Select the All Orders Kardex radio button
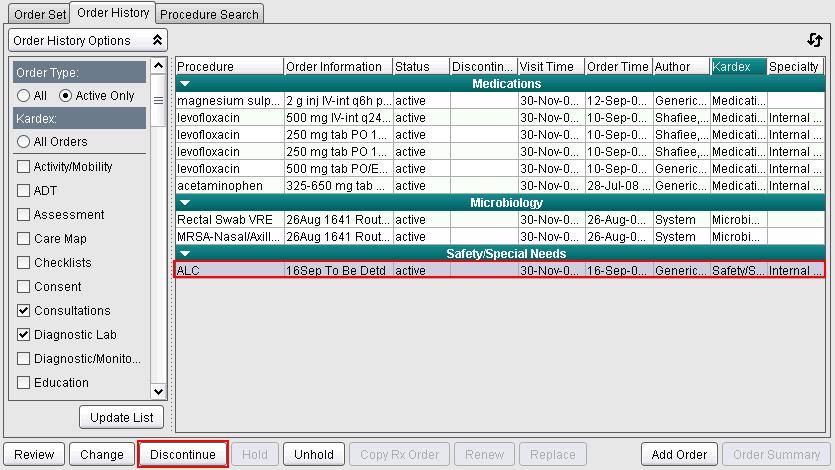Image resolution: width=835 pixels, height=470 pixels. pos(23,142)
